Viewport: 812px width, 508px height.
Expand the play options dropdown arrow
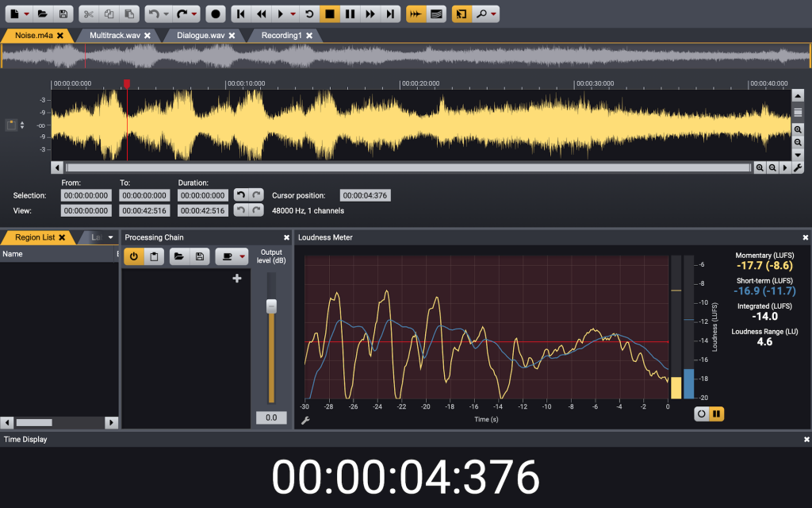click(x=293, y=13)
